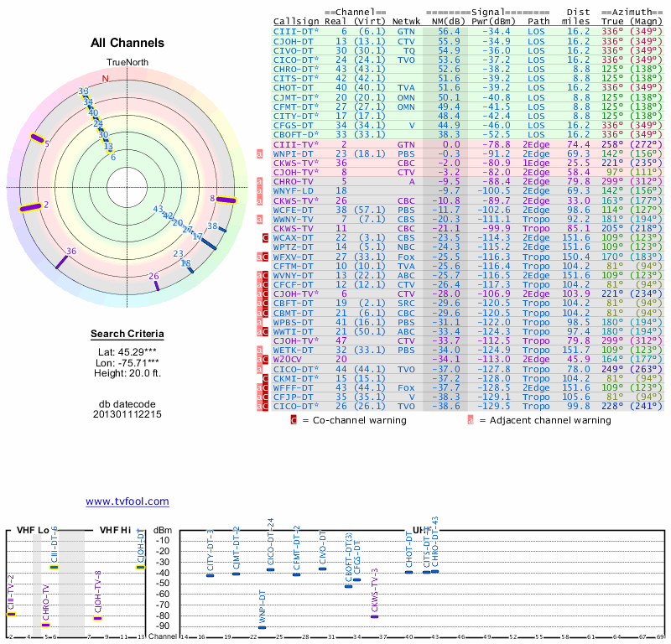
Task: Click the CHOT-DT bar in UHF spectrum
Action: [409, 572]
